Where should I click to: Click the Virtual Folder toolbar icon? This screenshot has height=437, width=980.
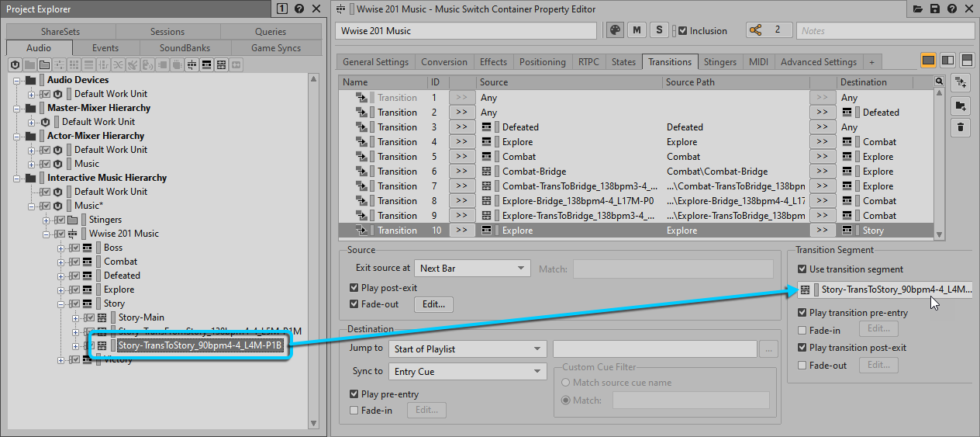pyautogui.click(x=44, y=65)
